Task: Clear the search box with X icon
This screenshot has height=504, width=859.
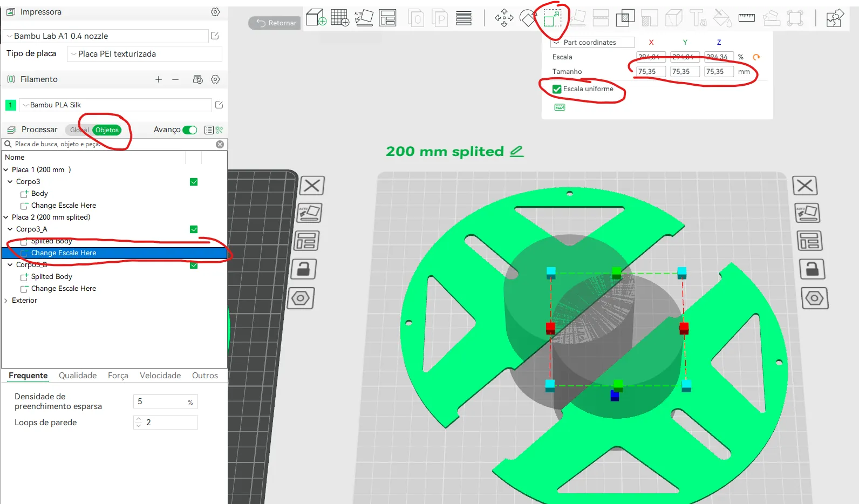Action: tap(220, 144)
